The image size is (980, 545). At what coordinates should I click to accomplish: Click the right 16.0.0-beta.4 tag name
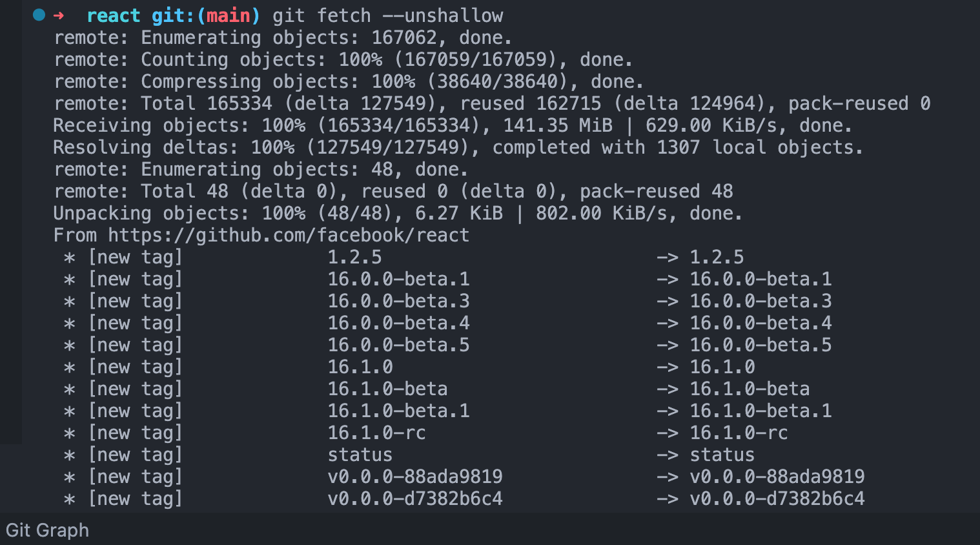(761, 323)
